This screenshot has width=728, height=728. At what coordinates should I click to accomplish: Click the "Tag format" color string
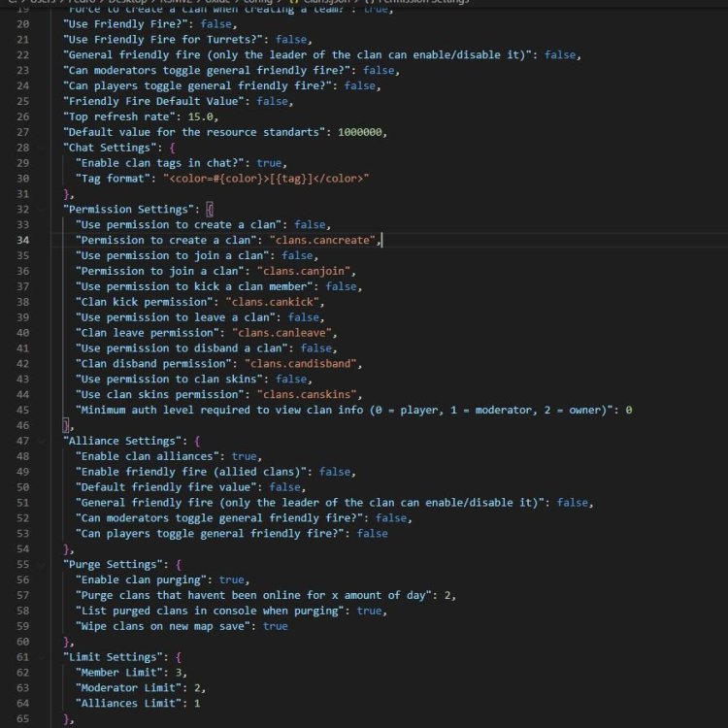point(267,178)
